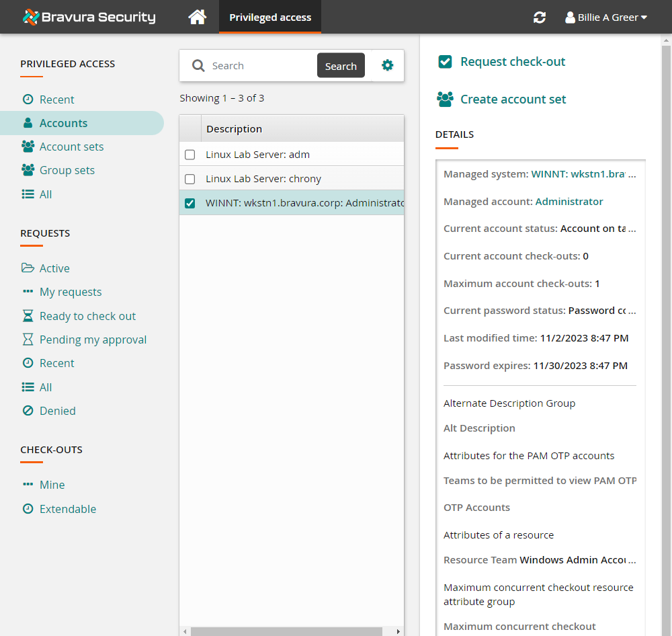Open Account sets in sidebar

point(71,147)
